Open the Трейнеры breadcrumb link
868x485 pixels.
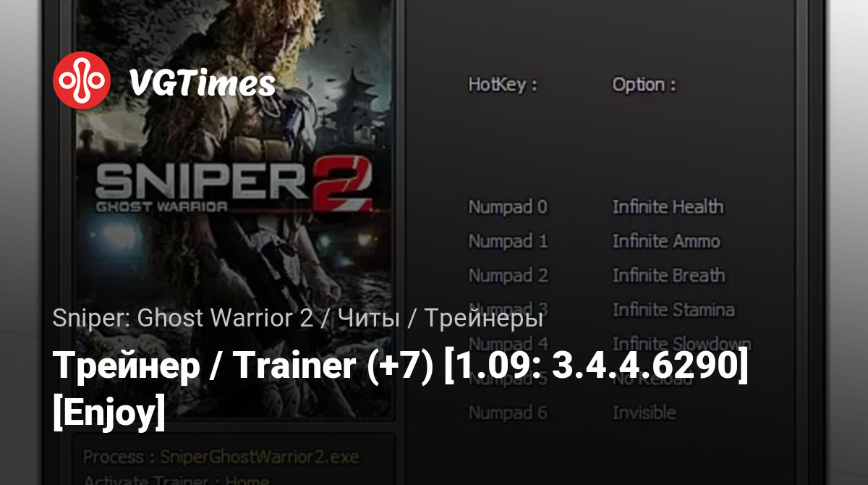coord(483,319)
